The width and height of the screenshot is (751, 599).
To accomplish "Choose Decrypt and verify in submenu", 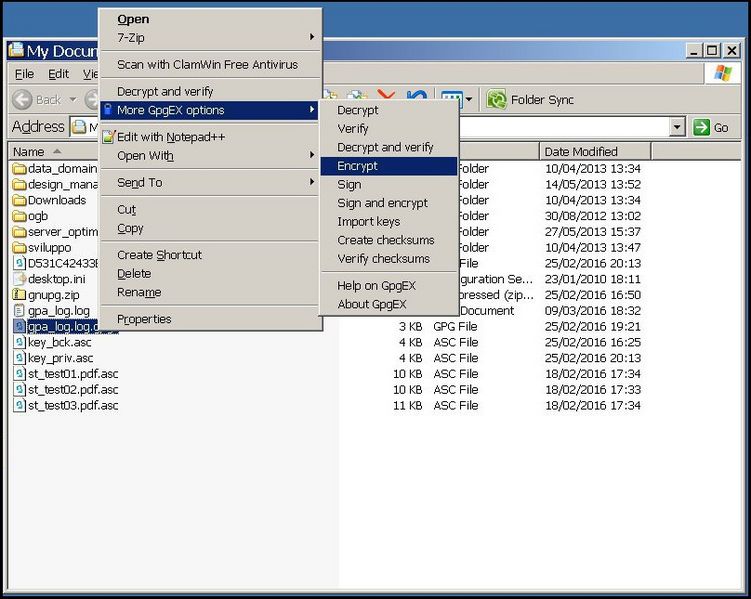I will coord(388,147).
